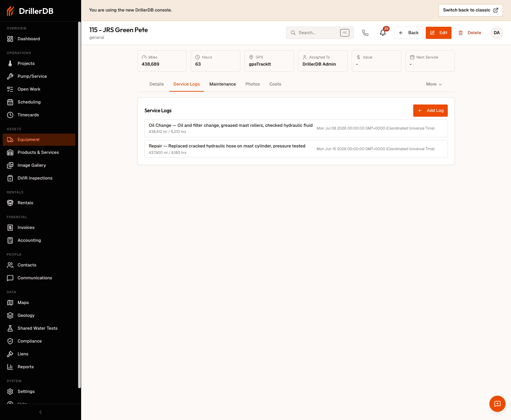
Task: Open the Projects drill icon
Action: coord(10,64)
